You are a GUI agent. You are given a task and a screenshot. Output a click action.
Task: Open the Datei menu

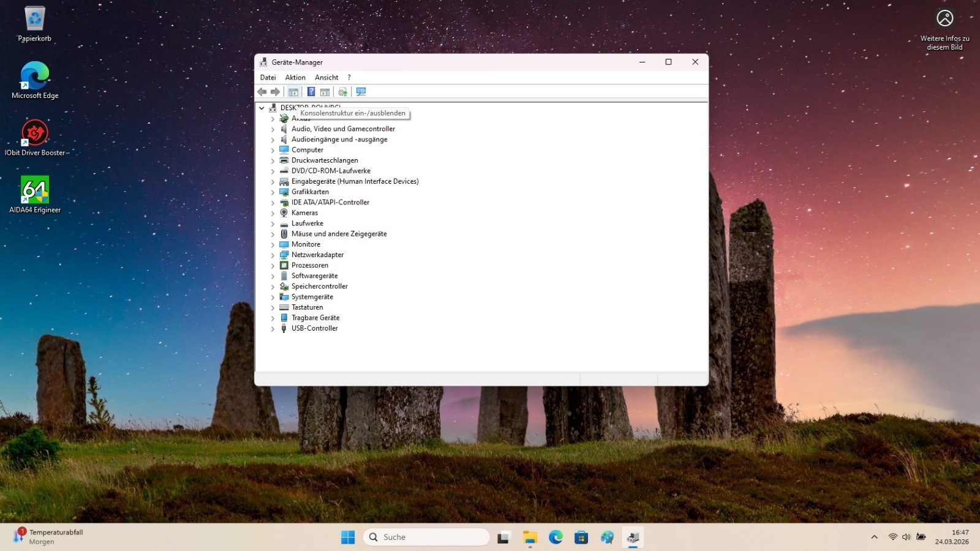[x=268, y=78]
